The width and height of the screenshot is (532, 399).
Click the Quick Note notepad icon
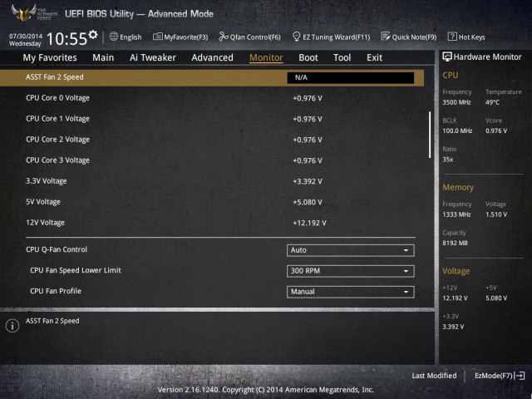386,37
